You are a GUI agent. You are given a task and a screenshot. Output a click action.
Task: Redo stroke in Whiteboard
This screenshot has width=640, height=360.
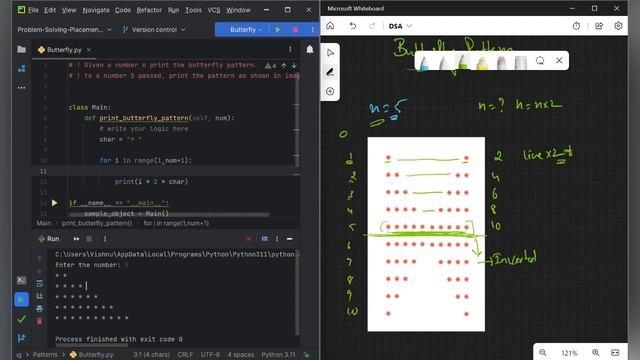(372, 26)
